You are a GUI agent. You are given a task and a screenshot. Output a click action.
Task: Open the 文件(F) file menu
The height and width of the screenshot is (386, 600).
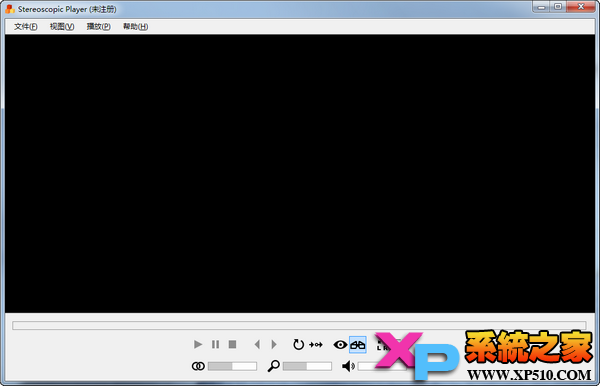tap(26, 26)
